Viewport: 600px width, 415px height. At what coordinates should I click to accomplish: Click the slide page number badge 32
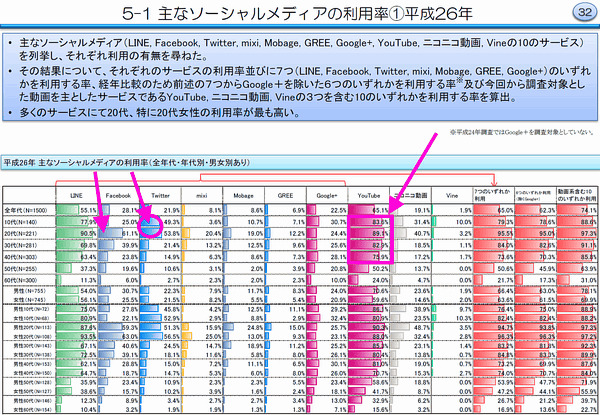pyautogui.click(x=583, y=14)
